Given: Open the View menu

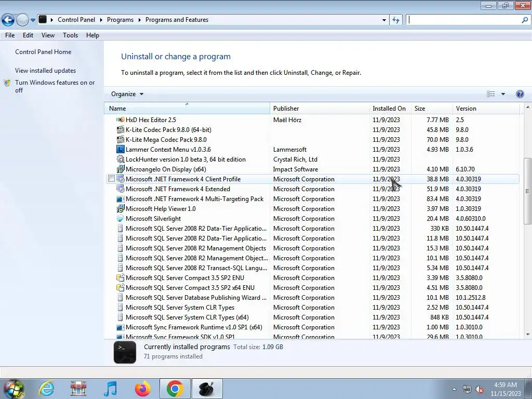Looking at the screenshot, I should [x=48, y=35].
